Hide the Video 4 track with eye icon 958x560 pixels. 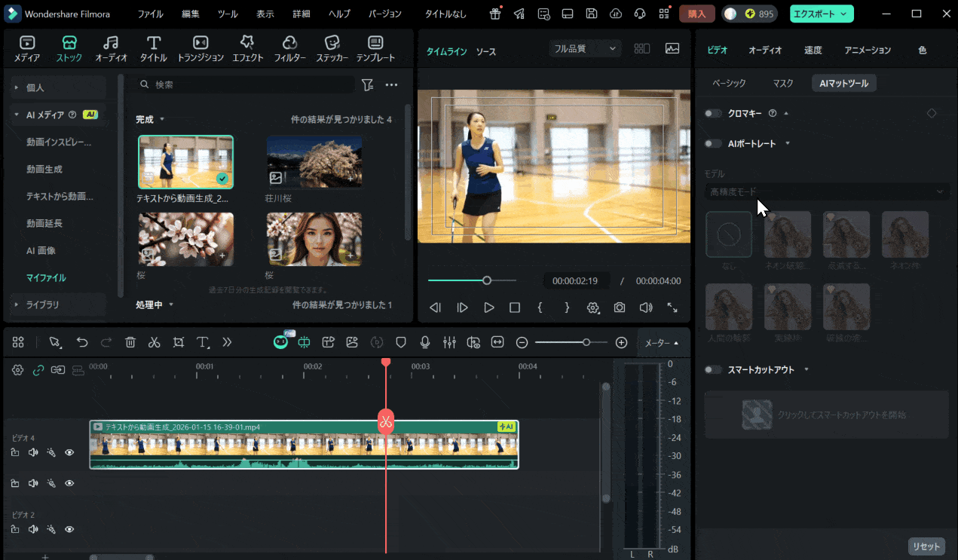point(69,452)
